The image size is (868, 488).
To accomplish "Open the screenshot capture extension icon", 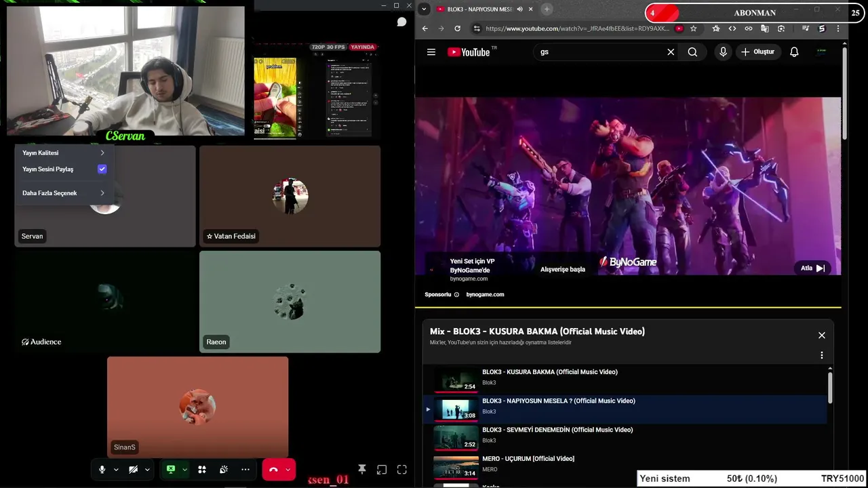I will click(x=781, y=28).
